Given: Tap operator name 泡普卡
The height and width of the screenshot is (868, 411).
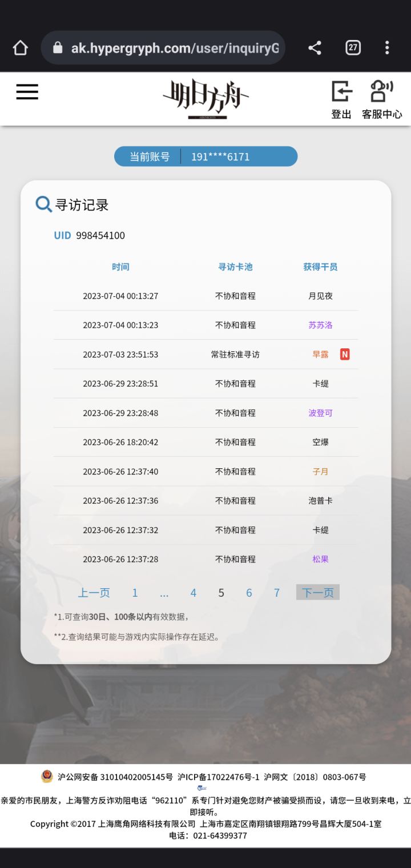Looking at the screenshot, I should pos(320,500).
